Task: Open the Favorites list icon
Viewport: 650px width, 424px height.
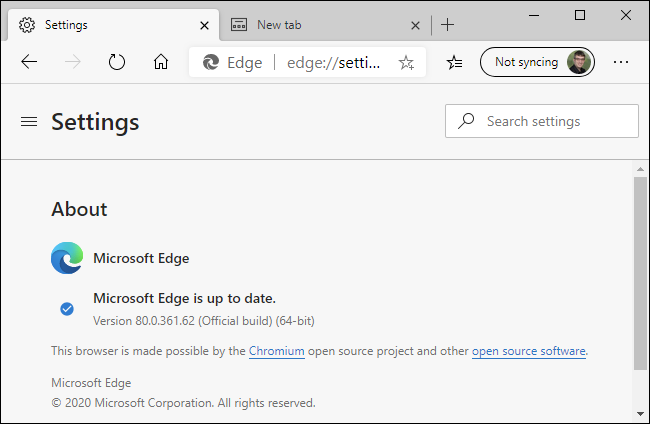Action: (x=455, y=62)
